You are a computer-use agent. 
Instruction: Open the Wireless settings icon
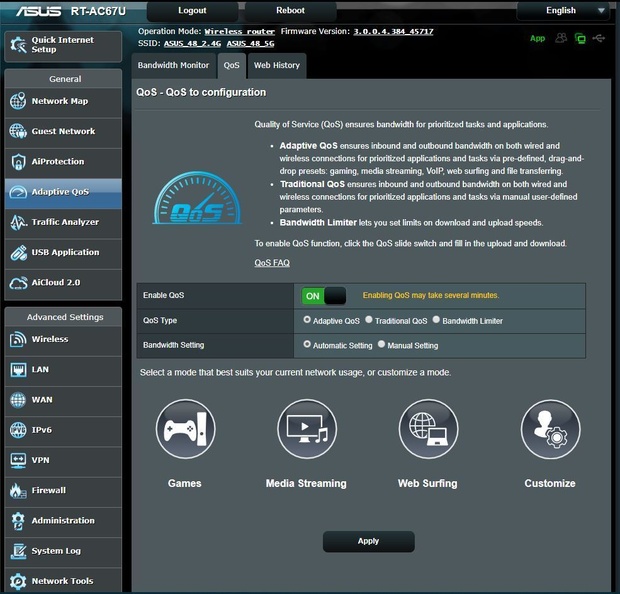click(18, 339)
